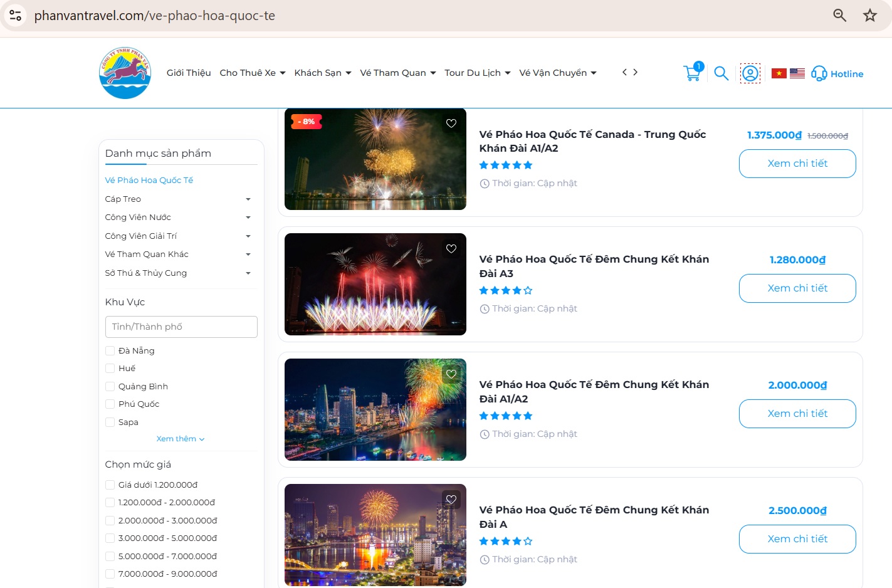892x588 pixels.
Task: Open the Tour Du Lịch menu
Action: 478,73
